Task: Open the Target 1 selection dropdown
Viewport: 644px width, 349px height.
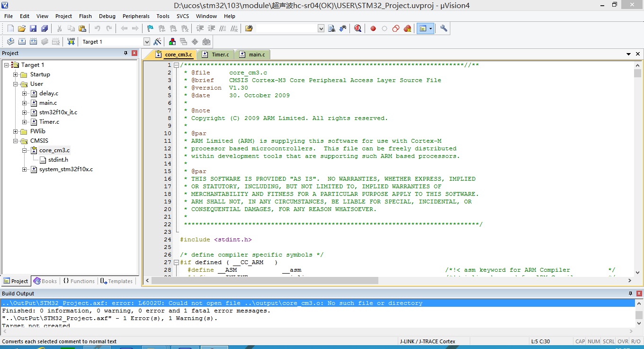Action: pyautogui.click(x=147, y=42)
